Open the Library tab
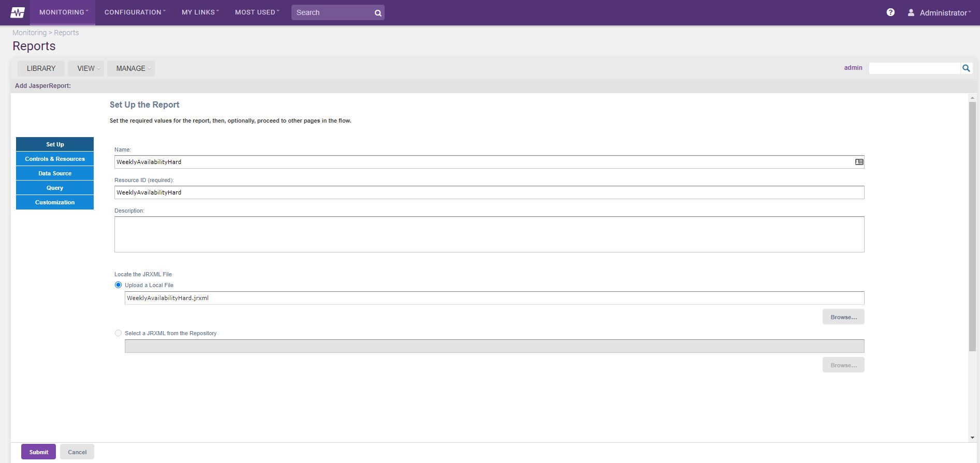This screenshot has width=980, height=463. tap(41, 68)
